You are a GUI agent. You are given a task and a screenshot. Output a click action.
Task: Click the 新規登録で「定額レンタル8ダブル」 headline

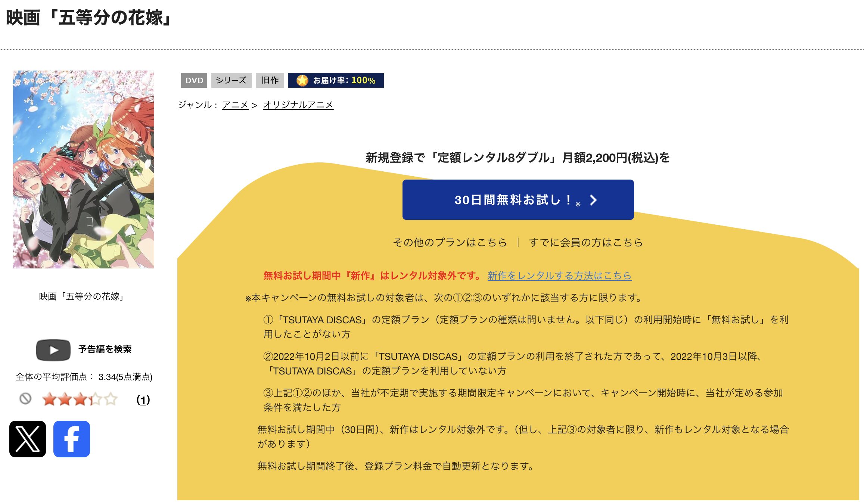coord(518,158)
